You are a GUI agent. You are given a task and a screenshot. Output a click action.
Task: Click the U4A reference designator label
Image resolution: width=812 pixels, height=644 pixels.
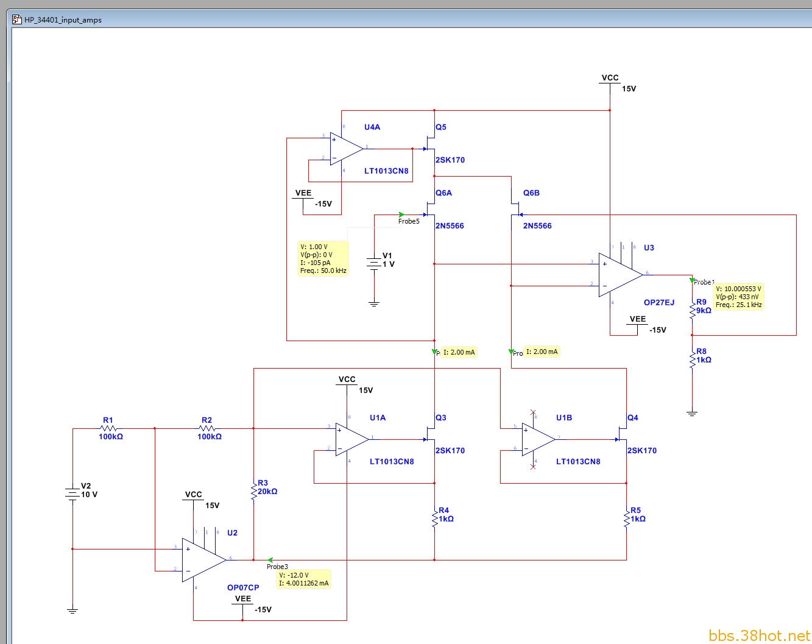pos(372,127)
